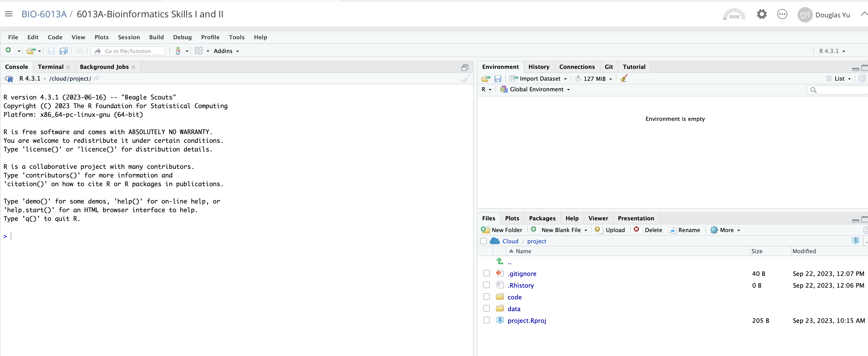Open the project.Rproj file
868x356 pixels.
(x=527, y=321)
